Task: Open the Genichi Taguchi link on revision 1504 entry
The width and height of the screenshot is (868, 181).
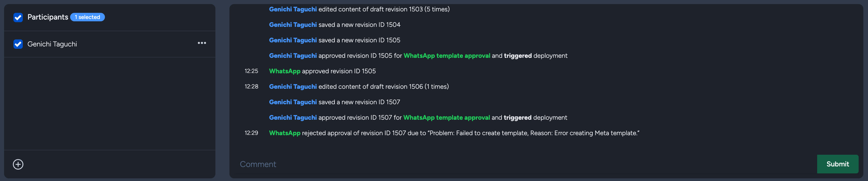Action: click(293, 25)
